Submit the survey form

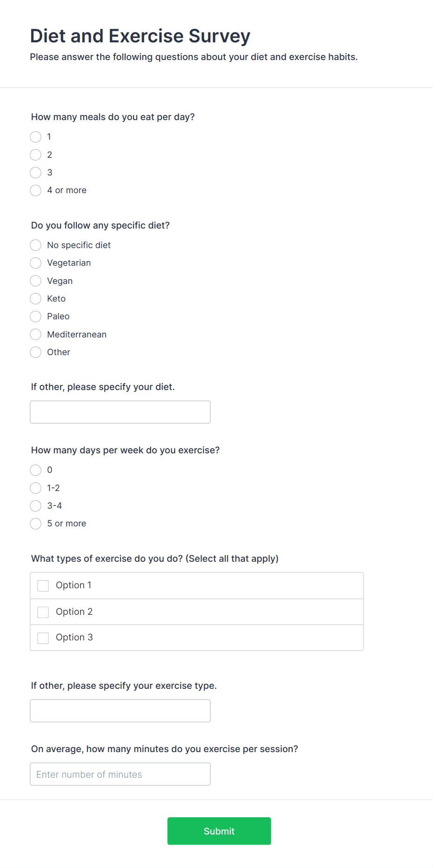[219, 831]
